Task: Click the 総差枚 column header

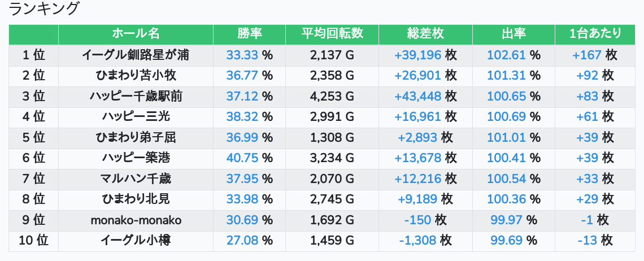Action: click(425, 34)
